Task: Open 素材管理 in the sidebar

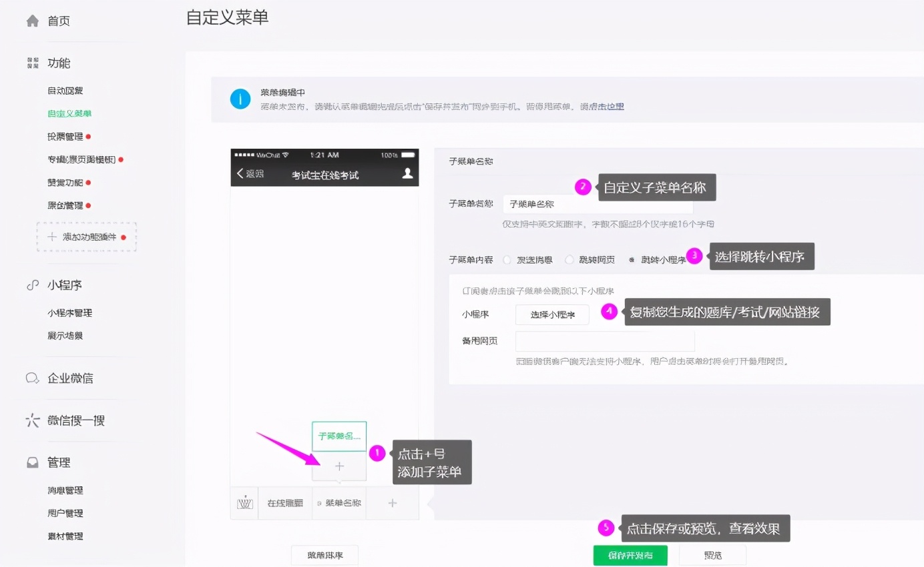Action: [65, 536]
